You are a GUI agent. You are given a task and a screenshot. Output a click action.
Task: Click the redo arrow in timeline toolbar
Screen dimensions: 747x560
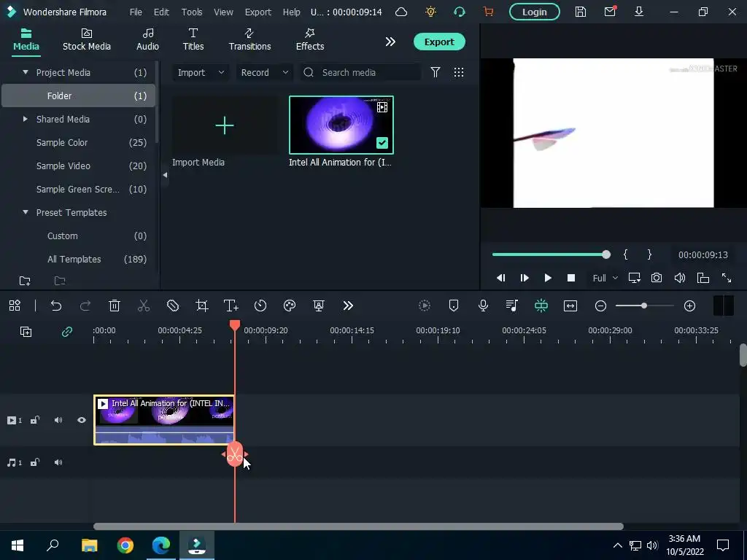click(85, 306)
